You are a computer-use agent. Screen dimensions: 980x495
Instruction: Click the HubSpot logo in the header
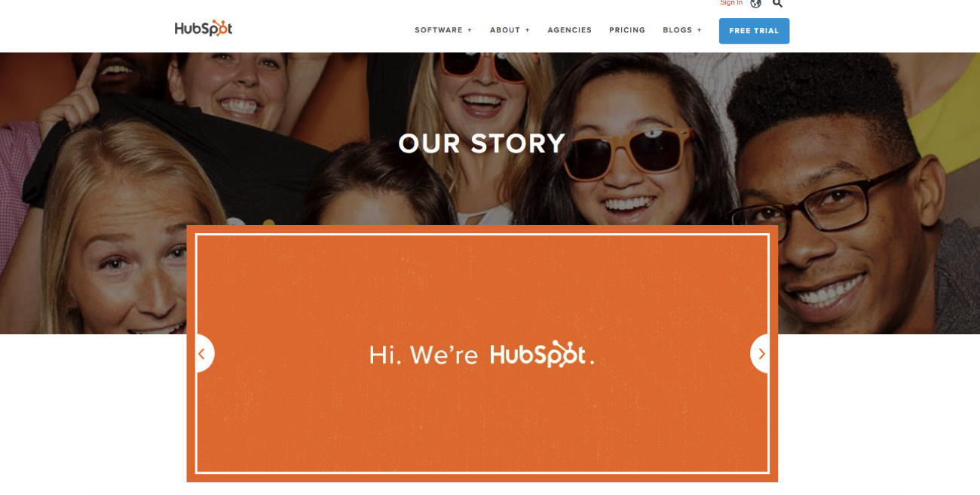[x=204, y=29]
